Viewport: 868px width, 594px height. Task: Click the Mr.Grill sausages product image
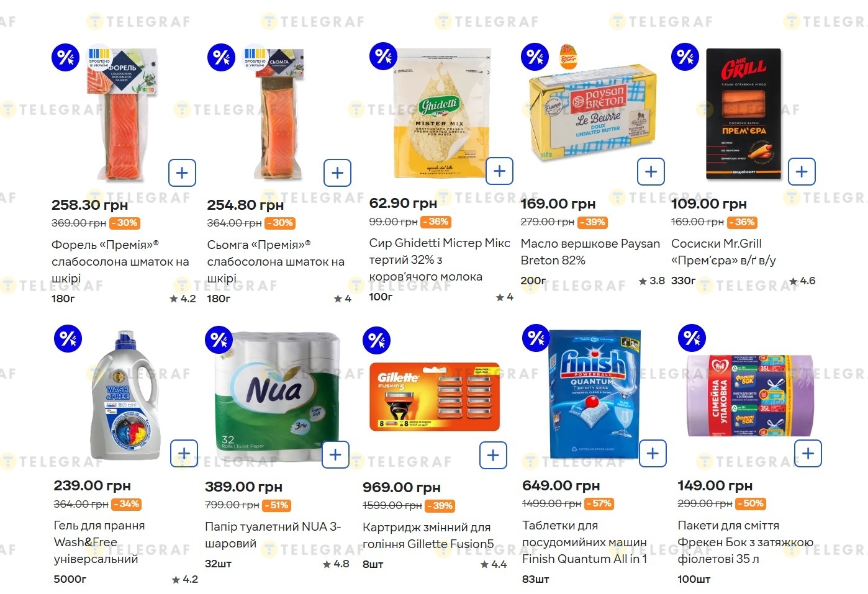[743, 114]
